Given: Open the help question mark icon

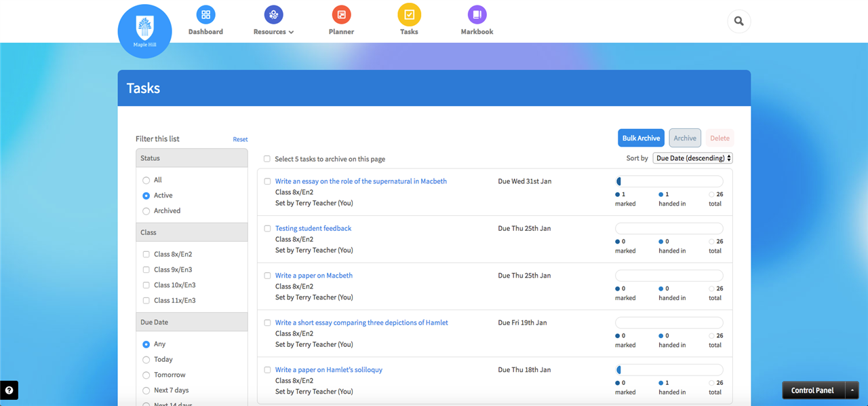Looking at the screenshot, I should click(x=9, y=390).
